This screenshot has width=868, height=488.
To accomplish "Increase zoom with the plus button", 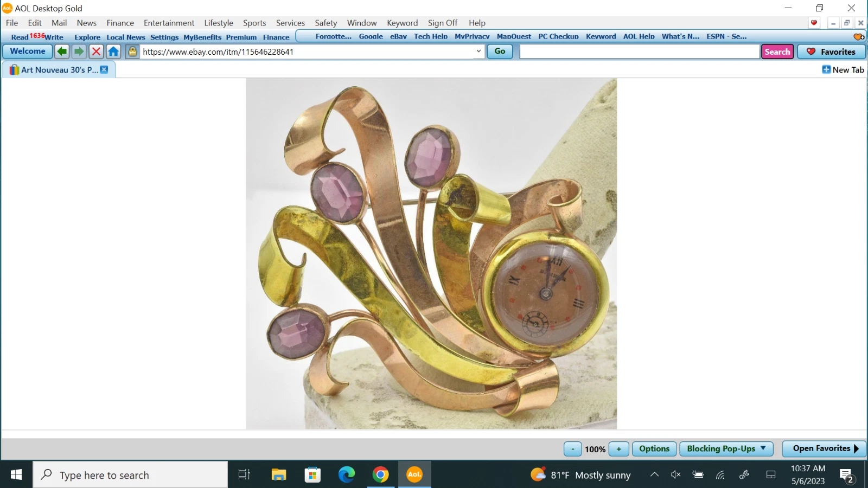I will pyautogui.click(x=618, y=449).
